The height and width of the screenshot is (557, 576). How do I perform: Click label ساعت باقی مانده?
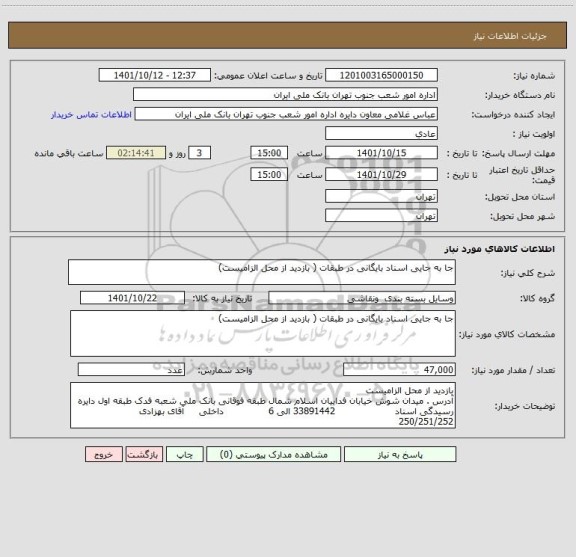coord(69,153)
